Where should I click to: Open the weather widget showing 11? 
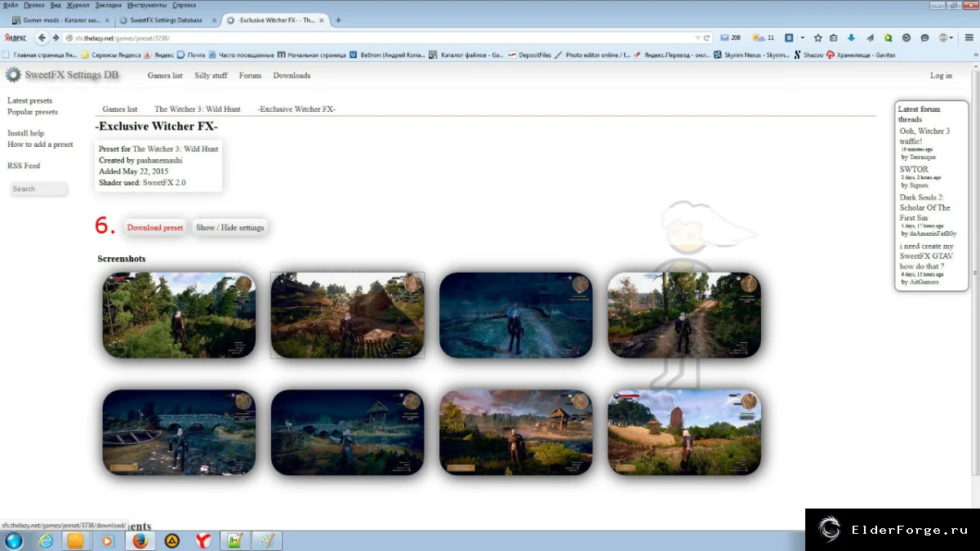click(764, 38)
